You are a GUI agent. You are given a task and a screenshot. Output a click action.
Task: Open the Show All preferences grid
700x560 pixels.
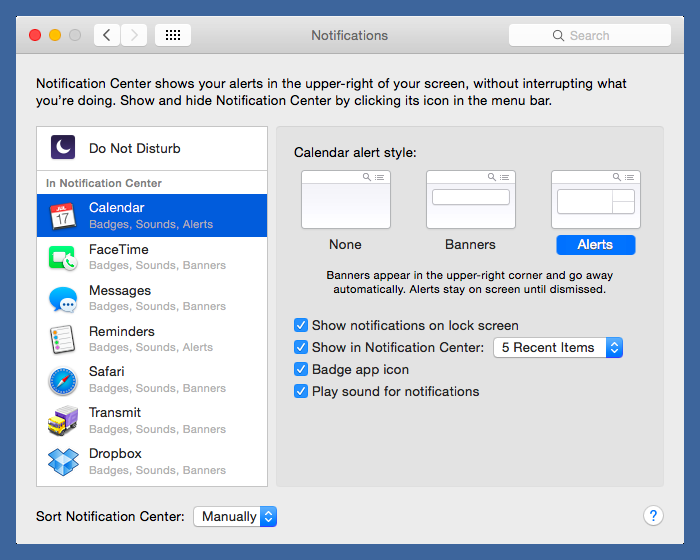172,35
